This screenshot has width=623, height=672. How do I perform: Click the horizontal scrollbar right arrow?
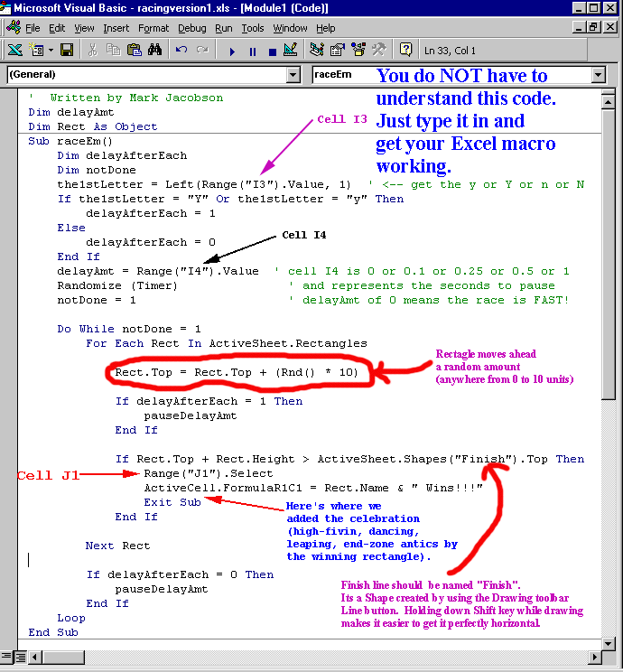click(x=597, y=655)
